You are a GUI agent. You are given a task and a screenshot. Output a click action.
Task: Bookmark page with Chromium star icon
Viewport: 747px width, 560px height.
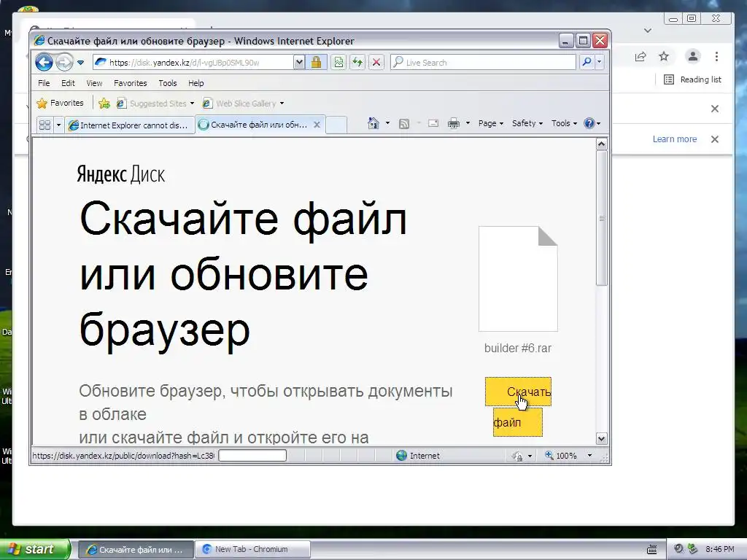(x=664, y=57)
